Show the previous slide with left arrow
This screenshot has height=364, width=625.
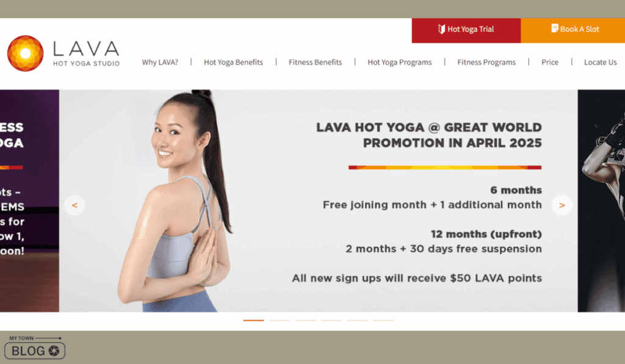coord(74,205)
